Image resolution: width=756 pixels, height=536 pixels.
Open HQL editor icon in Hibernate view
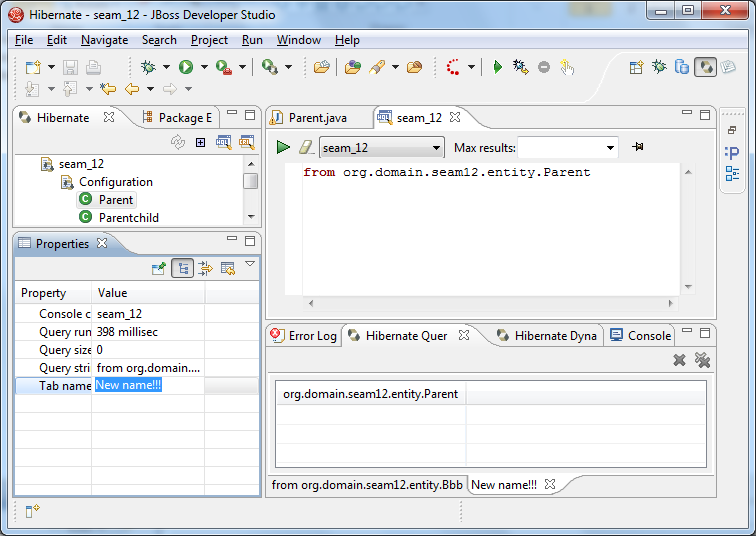(223, 142)
